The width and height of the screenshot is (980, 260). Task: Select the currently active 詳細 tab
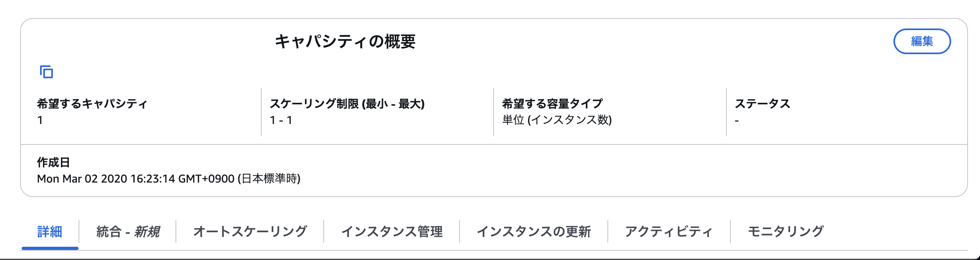pos(50,231)
